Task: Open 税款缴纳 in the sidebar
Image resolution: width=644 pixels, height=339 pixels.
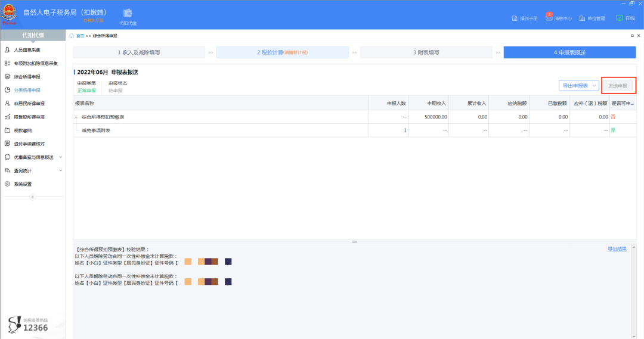Action: (x=23, y=130)
